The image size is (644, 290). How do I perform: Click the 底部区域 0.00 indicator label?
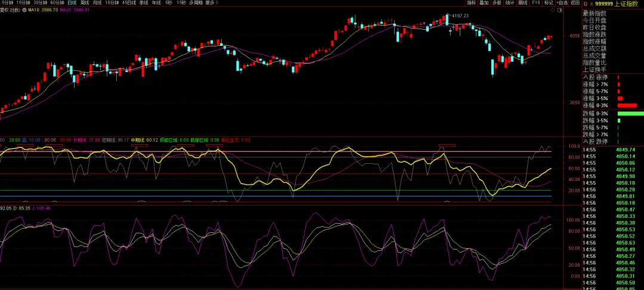[205, 141]
